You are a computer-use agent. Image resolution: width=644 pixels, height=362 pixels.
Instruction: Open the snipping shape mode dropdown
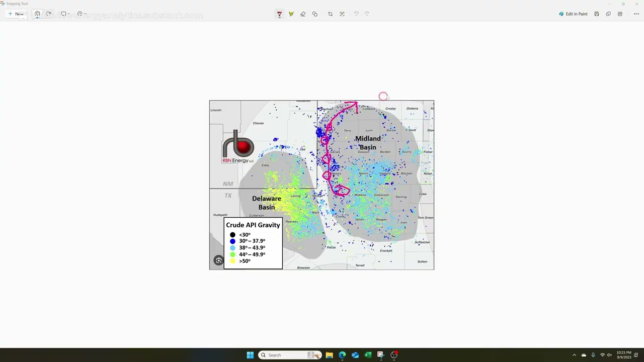pos(65,14)
